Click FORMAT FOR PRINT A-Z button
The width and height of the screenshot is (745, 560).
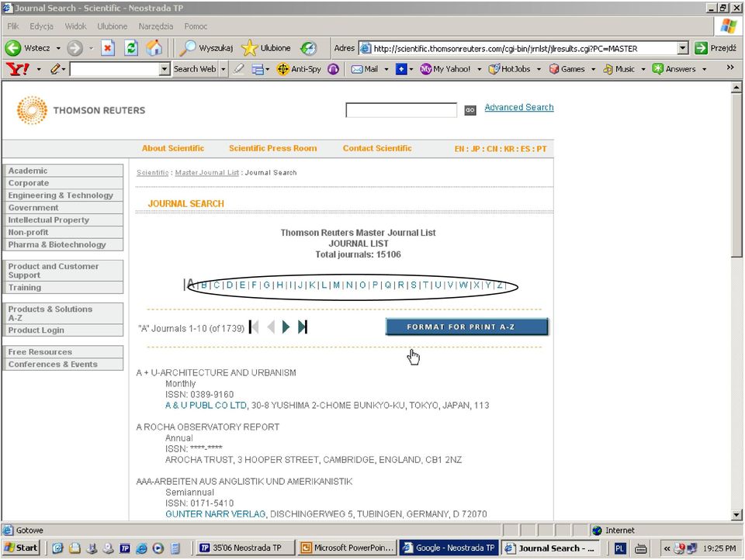(466, 327)
